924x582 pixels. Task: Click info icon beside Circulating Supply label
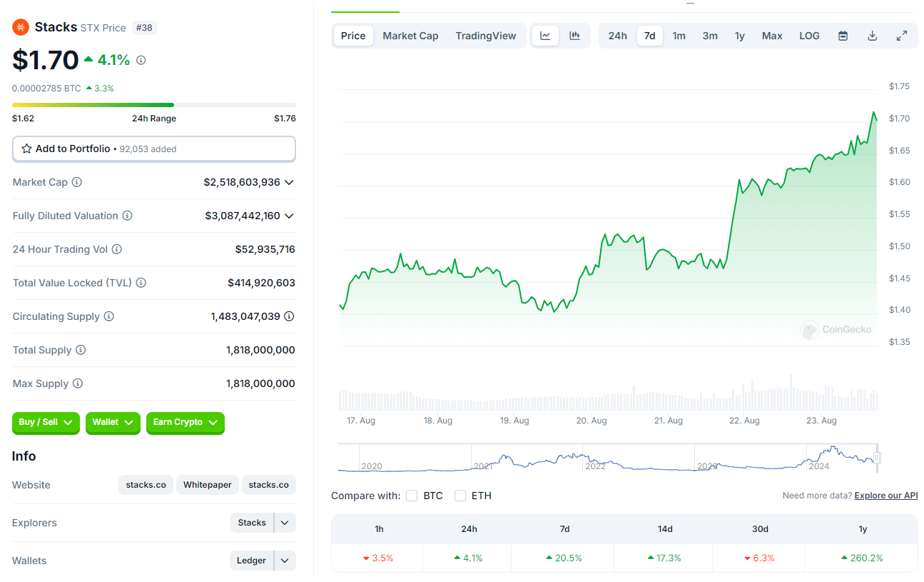click(x=108, y=316)
